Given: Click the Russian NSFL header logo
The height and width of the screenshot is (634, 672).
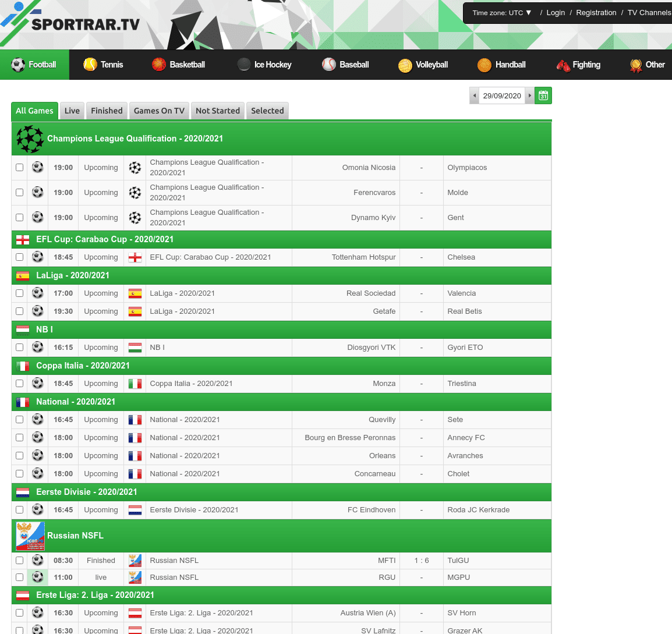Looking at the screenshot, I should click(30, 536).
